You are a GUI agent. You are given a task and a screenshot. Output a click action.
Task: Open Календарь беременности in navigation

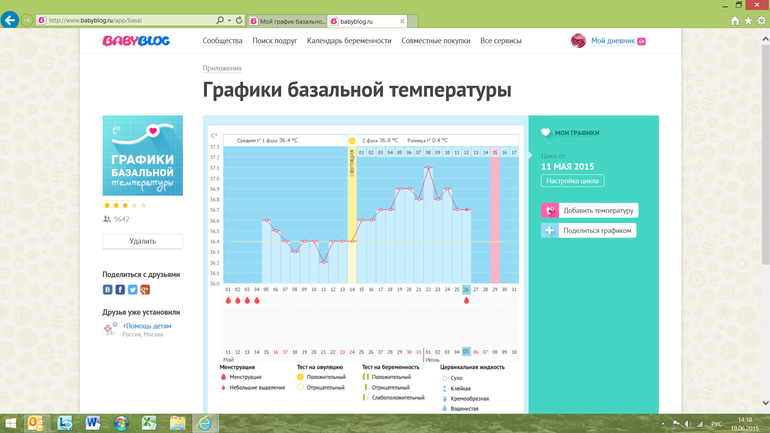(x=349, y=41)
